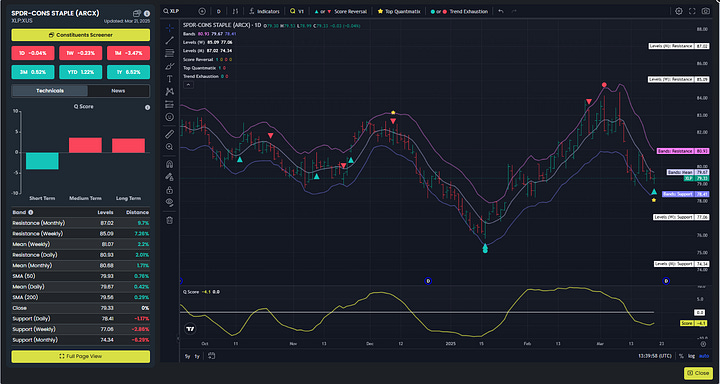Toggle auto scale mode
The width and height of the screenshot is (720, 384).
coord(704,356)
